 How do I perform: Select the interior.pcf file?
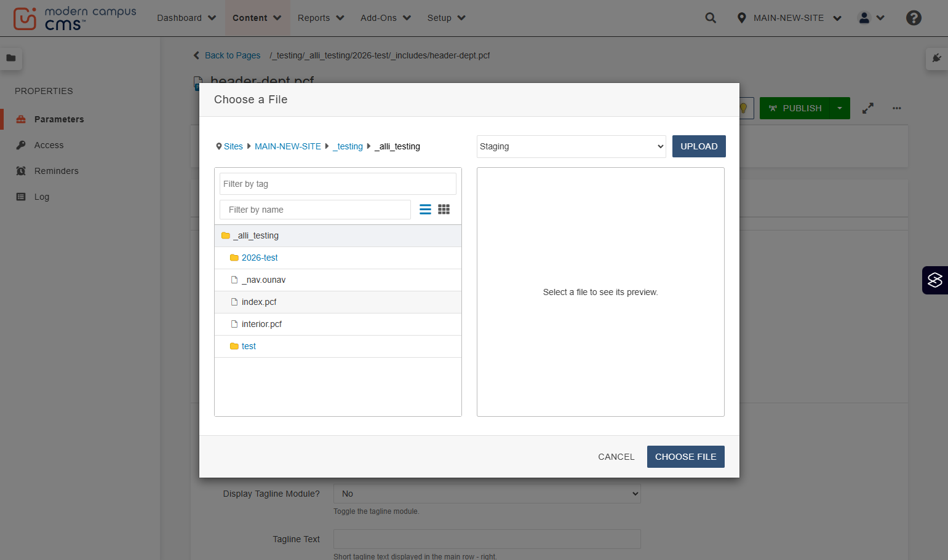pos(338,324)
